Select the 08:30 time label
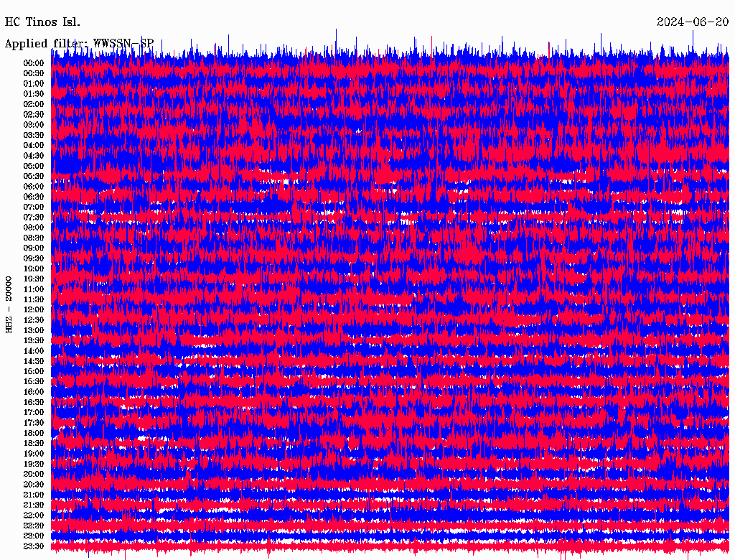735x560 pixels. pyautogui.click(x=34, y=238)
